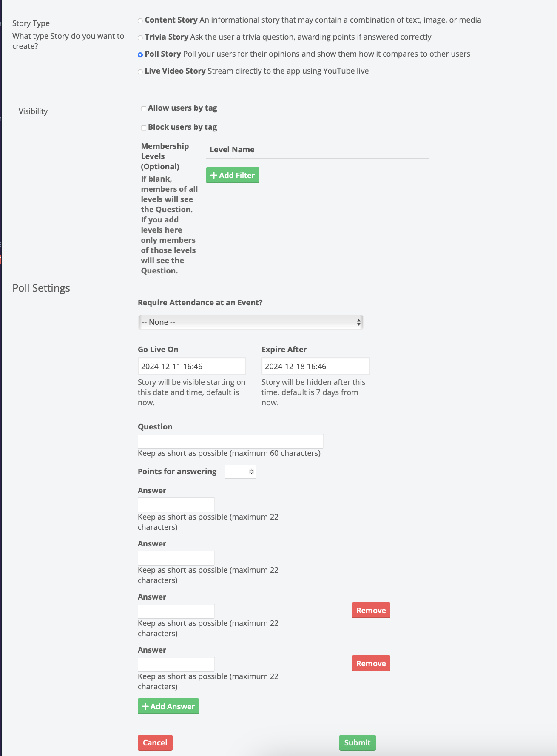Viewport: 557px width, 756px height.
Task: Enable Allow users by tag checkbox
Action: click(144, 109)
